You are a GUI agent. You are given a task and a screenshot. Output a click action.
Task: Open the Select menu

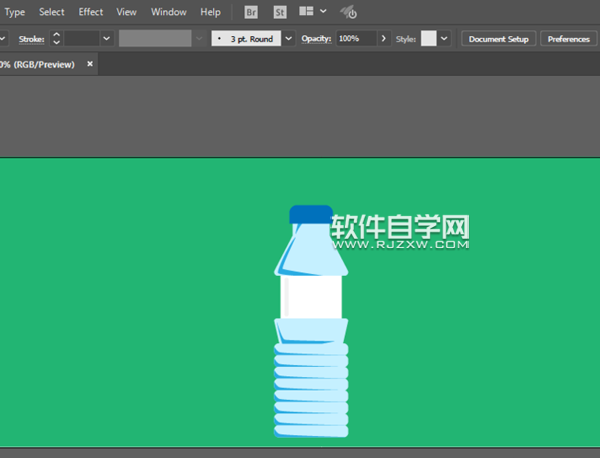coord(52,12)
